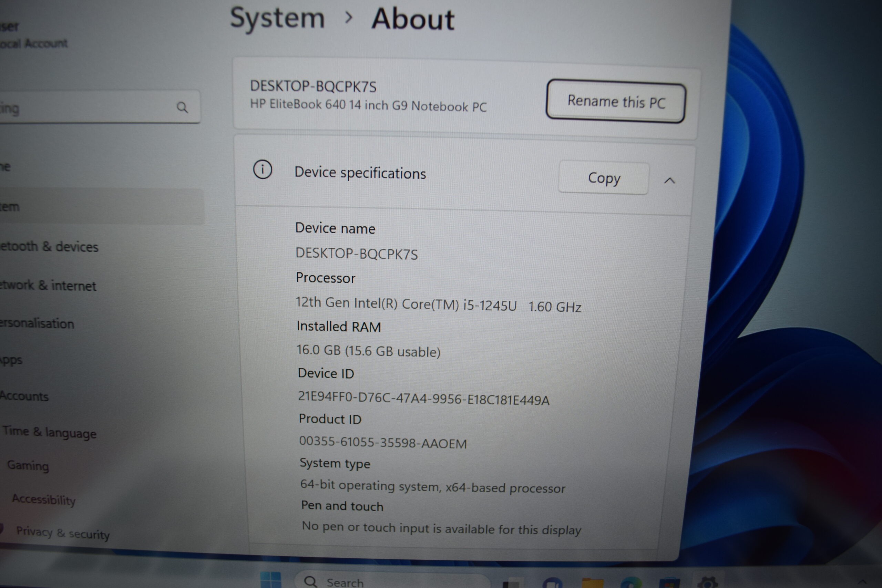Select the highlighted System sidebar item

[x=101, y=207]
